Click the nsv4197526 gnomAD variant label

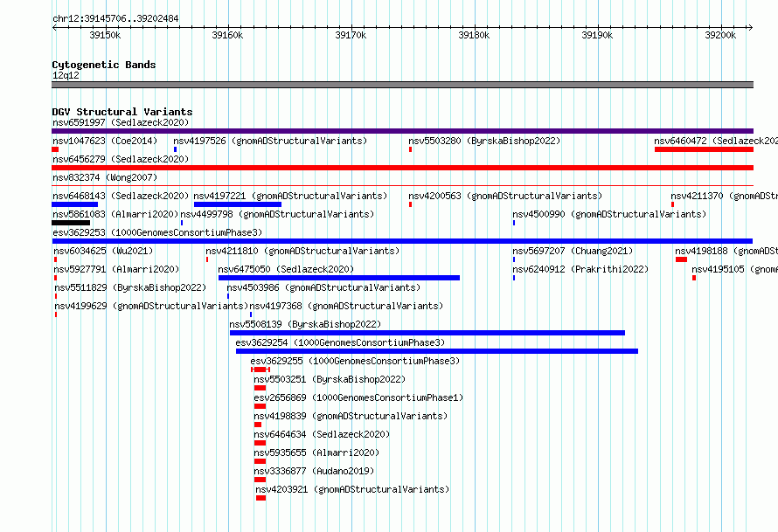point(270,141)
